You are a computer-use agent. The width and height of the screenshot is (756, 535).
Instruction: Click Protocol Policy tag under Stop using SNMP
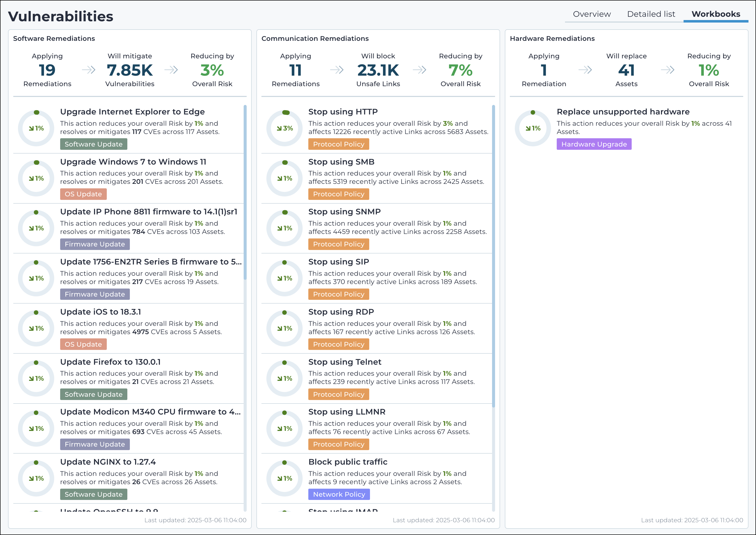(339, 244)
